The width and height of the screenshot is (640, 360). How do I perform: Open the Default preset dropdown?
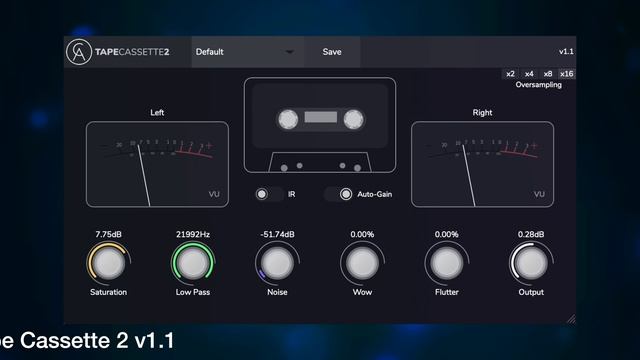click(248, 52)
